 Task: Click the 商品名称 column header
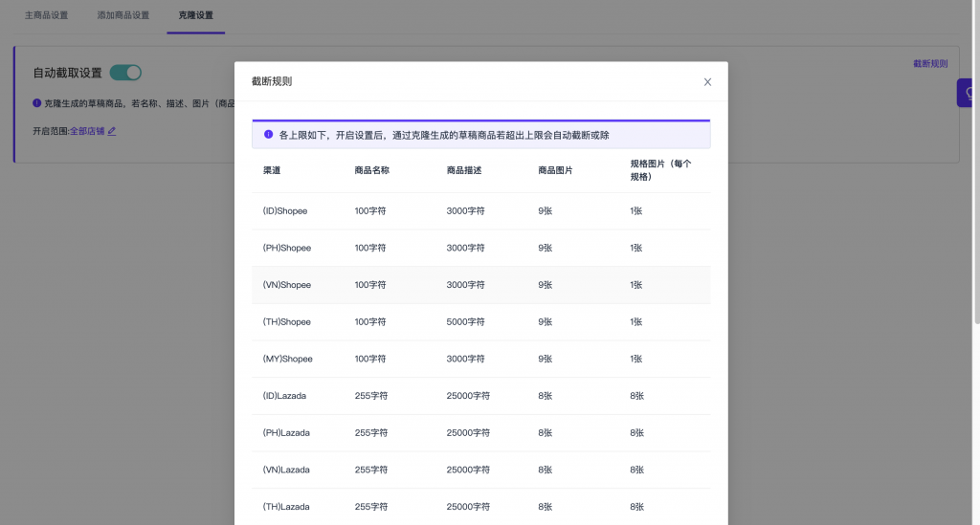coord(372,170)
